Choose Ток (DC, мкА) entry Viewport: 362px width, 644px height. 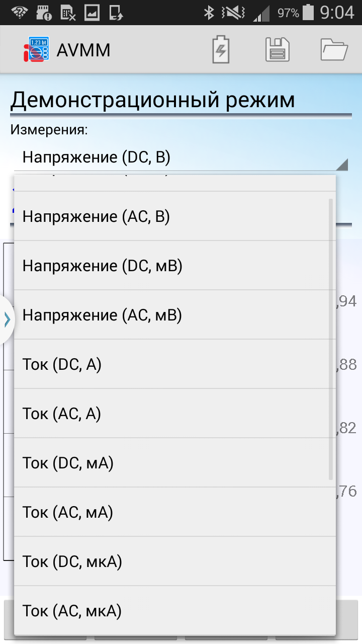tap(175, 561)
